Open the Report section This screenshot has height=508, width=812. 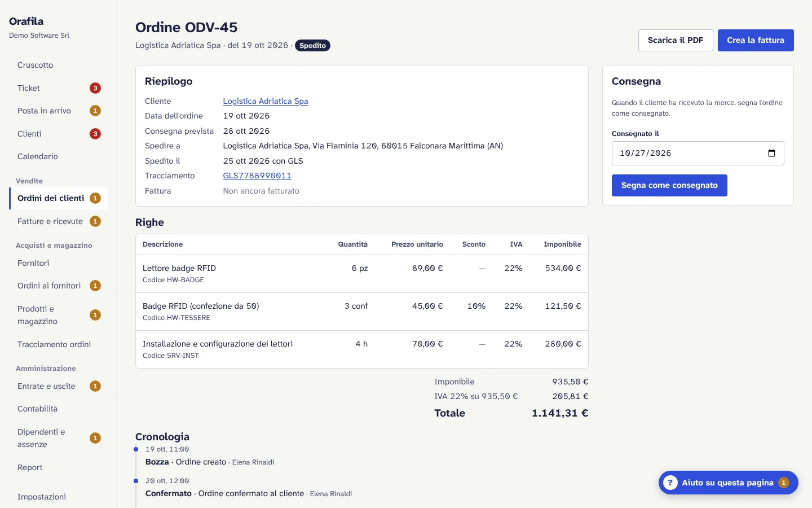coord(59,467)
